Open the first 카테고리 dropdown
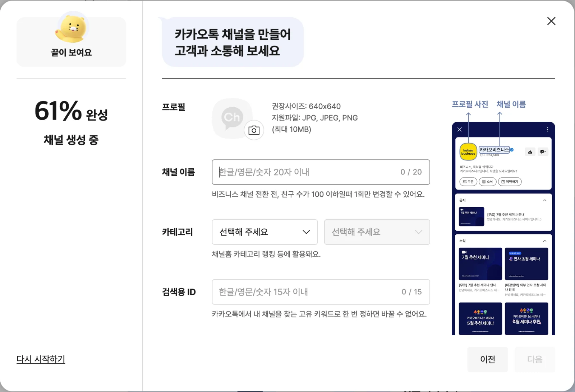Image resolution: width=575 pixels, height=392 pixels. click(265, 232)
